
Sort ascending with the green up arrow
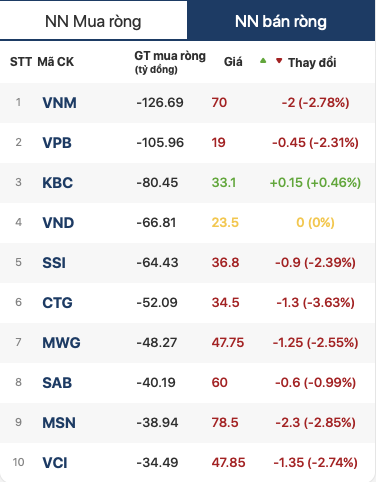pyautogui.click(x=263, y=61)
